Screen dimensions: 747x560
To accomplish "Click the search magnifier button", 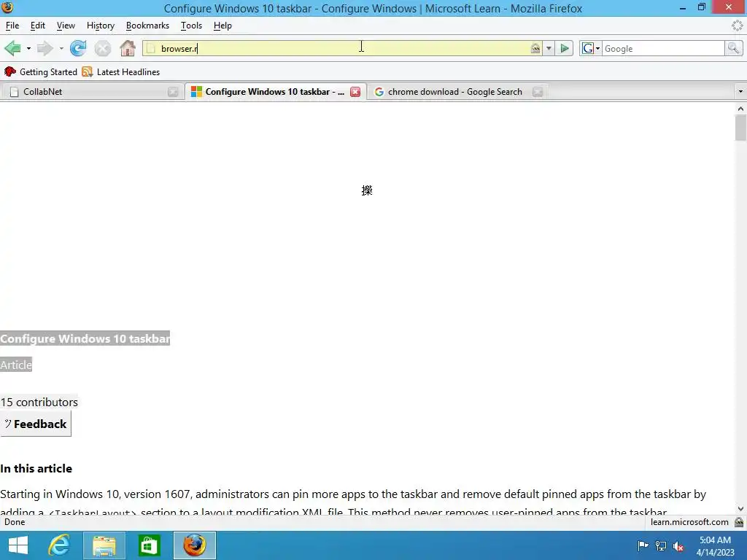I will pyautogui.click(x=733, y=48).
